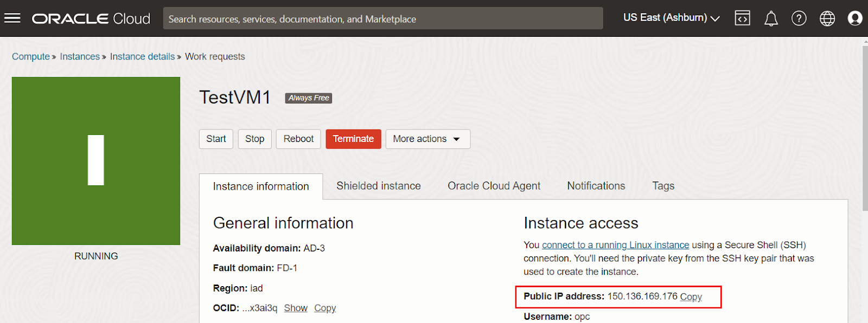Click the Username opc text
The height and width of the screenshot is (323, 868).
pyautogui.click(x=557, y=316)
